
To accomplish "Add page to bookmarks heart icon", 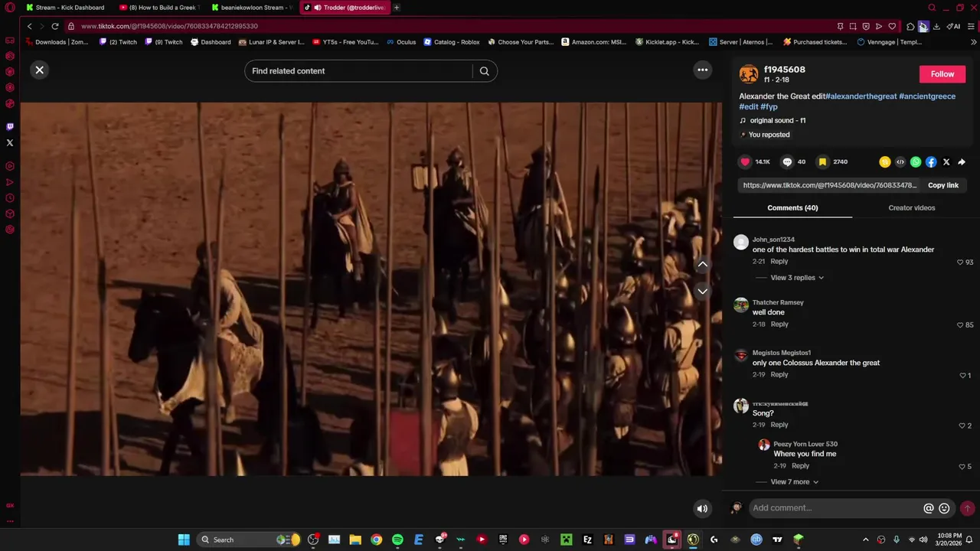I will click(x=892, y=26).
